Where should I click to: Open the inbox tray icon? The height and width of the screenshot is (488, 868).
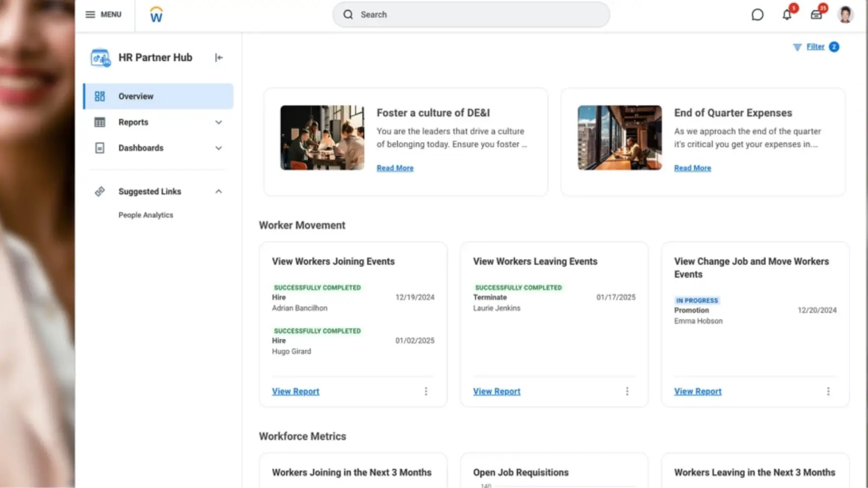816,15
